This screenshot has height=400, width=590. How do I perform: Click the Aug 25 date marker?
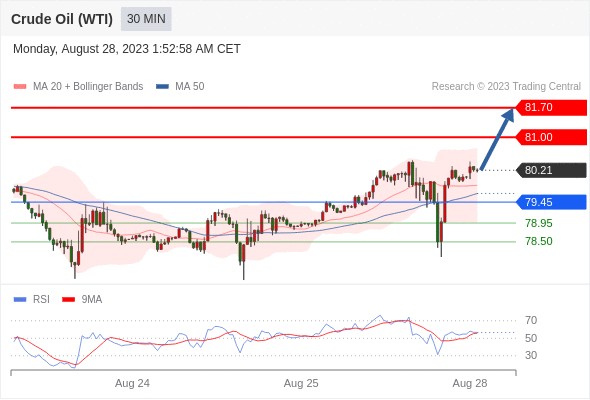coord(301,383)
